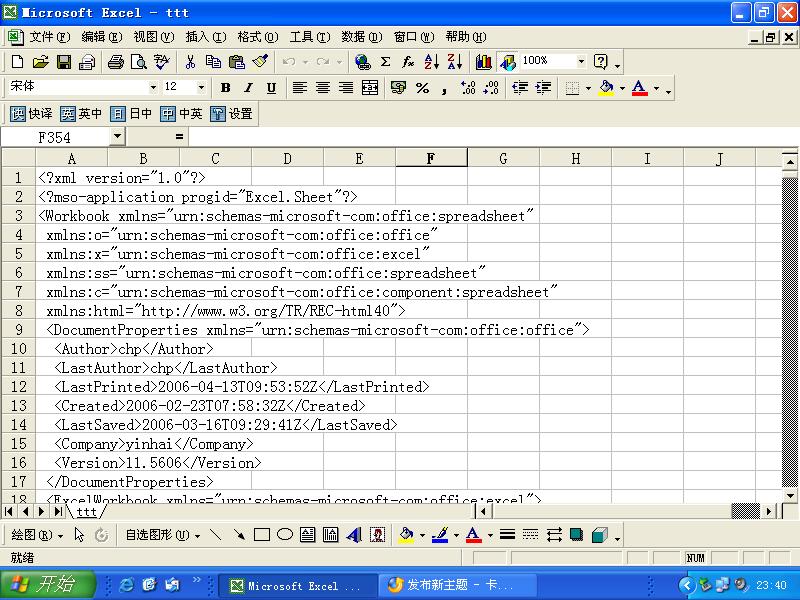Align cell text left
Screen dimensions: 800x600
pos(299,88)
